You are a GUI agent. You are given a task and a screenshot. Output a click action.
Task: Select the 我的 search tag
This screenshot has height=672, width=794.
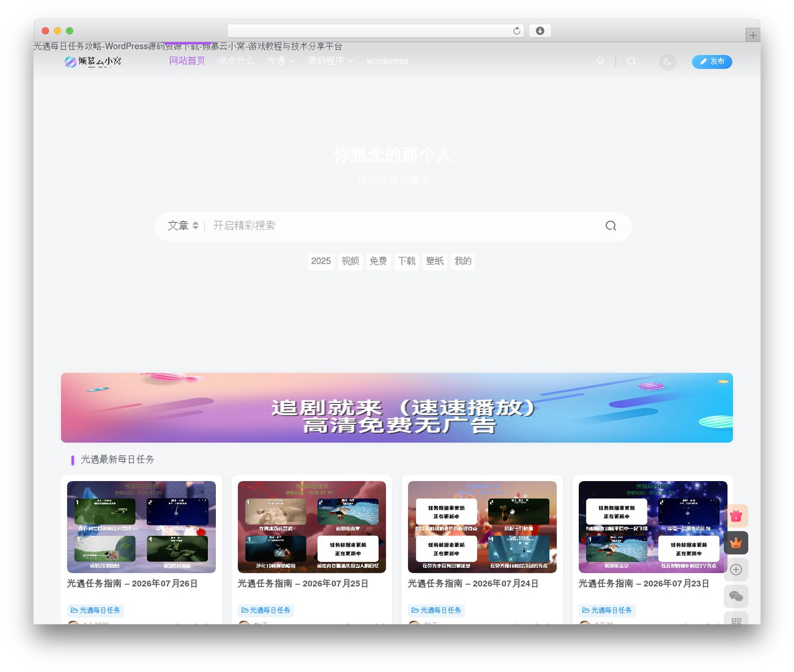click(463, 261)
